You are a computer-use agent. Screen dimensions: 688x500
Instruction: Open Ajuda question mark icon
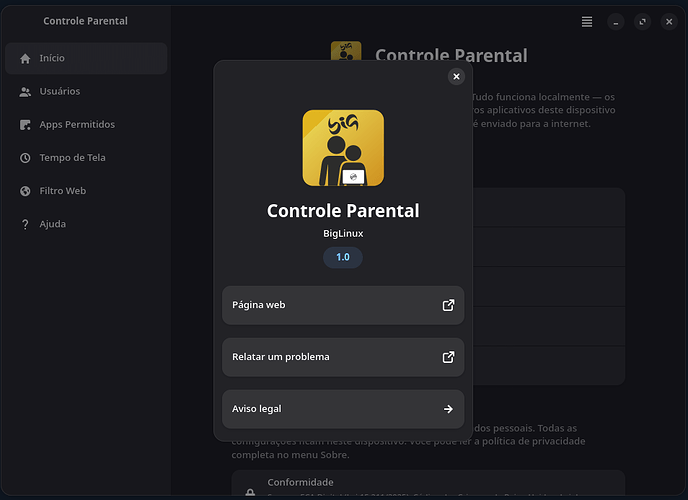tap(25, 224)
